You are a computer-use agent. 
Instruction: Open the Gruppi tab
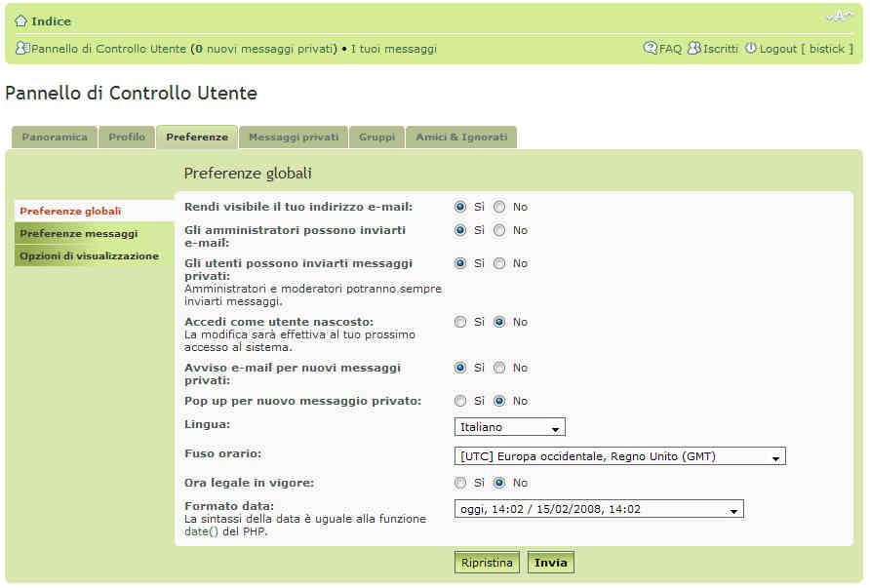[x=376, y=137]
